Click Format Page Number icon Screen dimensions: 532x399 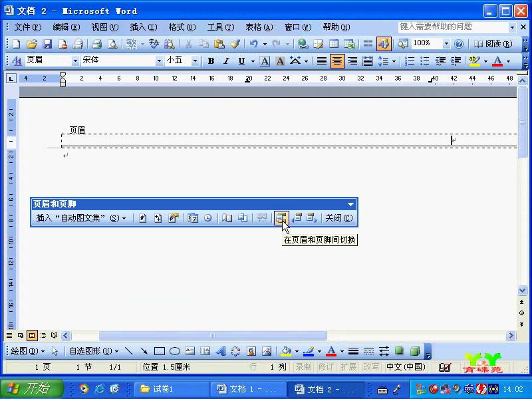174,218
